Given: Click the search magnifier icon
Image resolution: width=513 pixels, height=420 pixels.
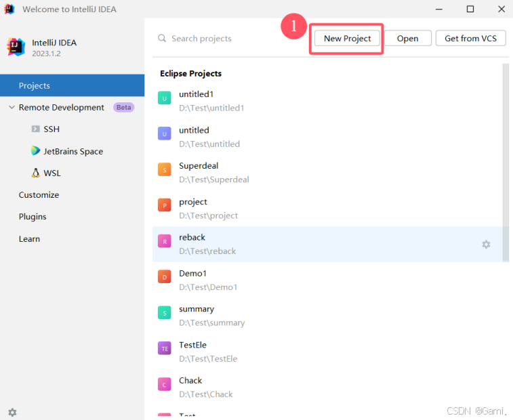Looking at the screenshot, I should (x=162, y=38).
